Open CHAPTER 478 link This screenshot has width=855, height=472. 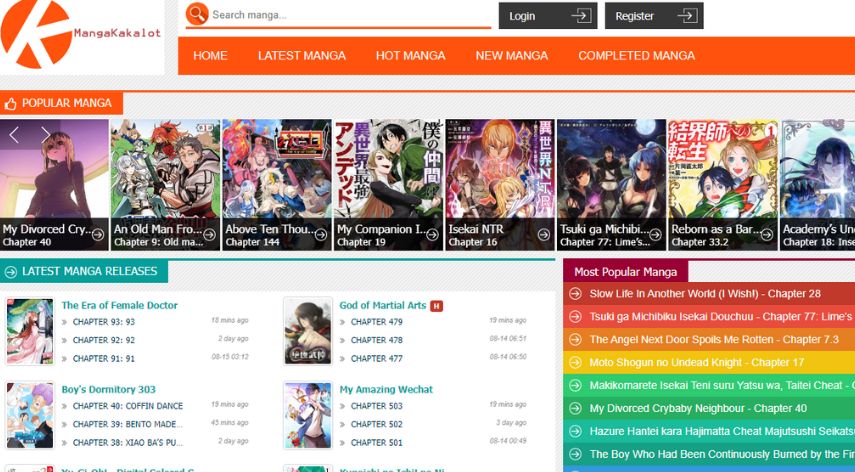(x=376, y=340)
